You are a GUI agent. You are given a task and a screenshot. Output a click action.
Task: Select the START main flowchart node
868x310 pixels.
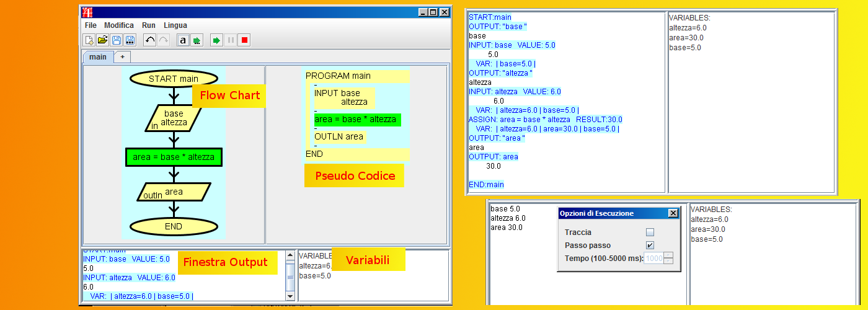pos(174,79)
